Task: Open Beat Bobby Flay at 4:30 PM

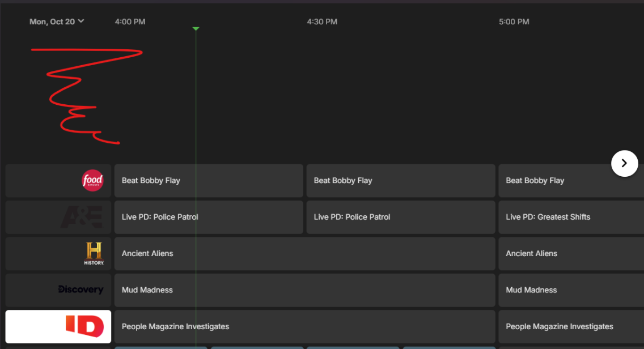Action: (401, 181)
